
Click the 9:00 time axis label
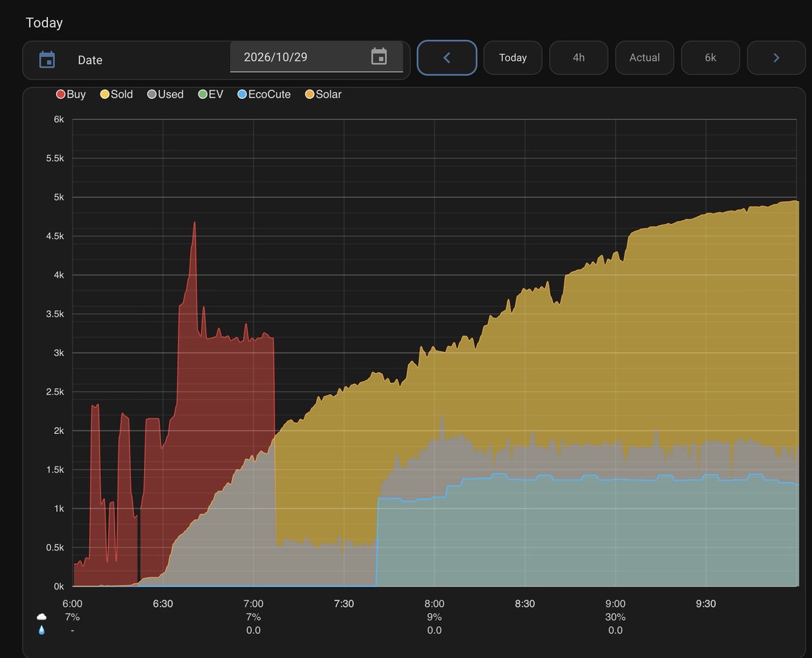click(x=615, y=604)
